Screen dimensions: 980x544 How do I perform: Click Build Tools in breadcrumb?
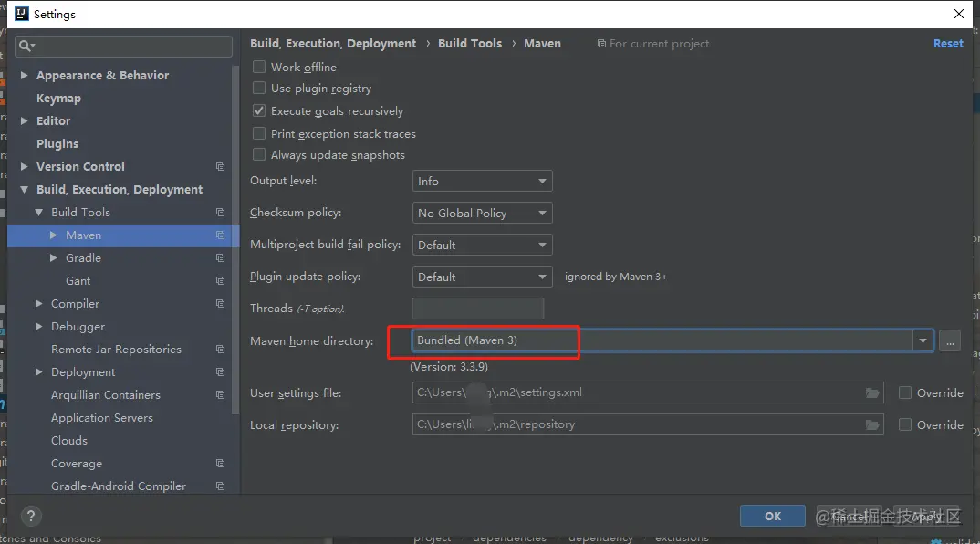click(470, 43)
